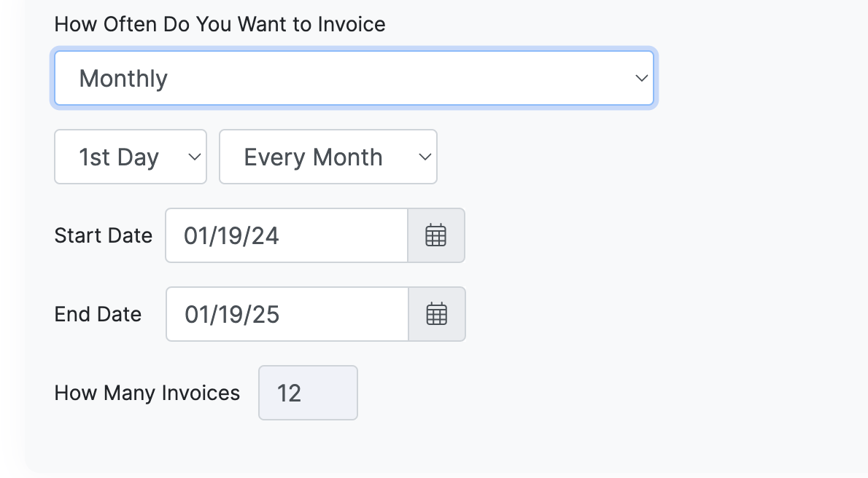Click the End Date label

pyautogui.click(x=98, y=314)
